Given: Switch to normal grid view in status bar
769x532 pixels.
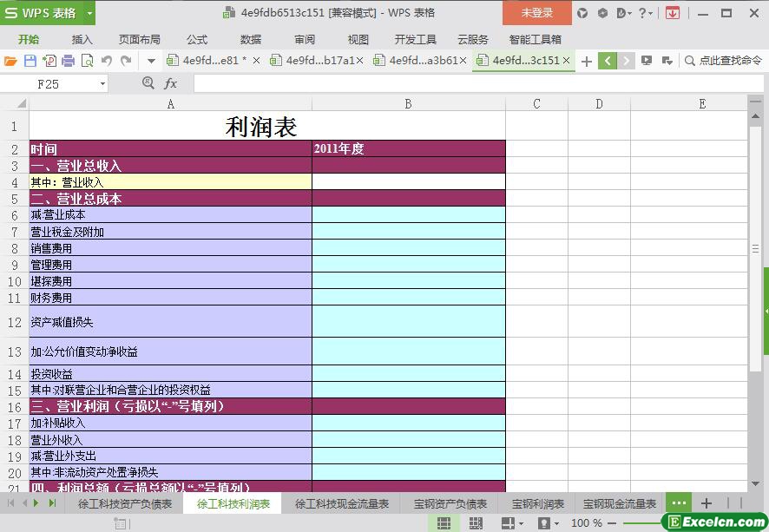Looking at the screenshot, I should tap(444, 523).
